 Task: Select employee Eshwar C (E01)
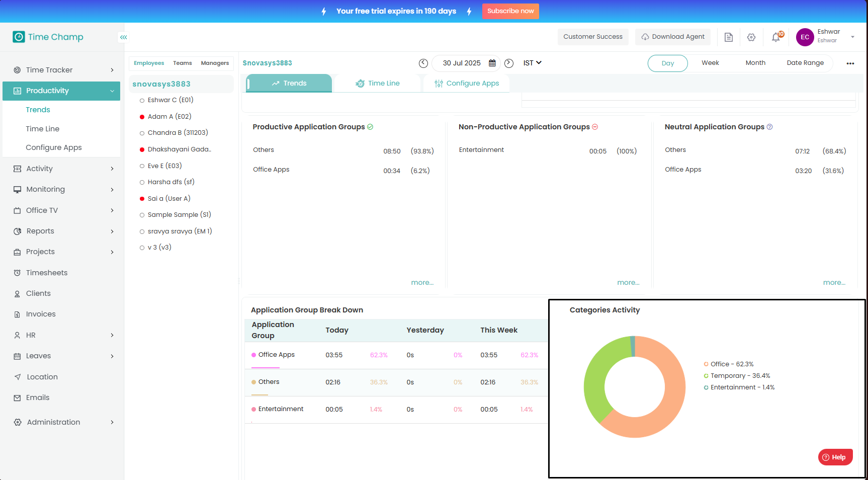point(170,100)
